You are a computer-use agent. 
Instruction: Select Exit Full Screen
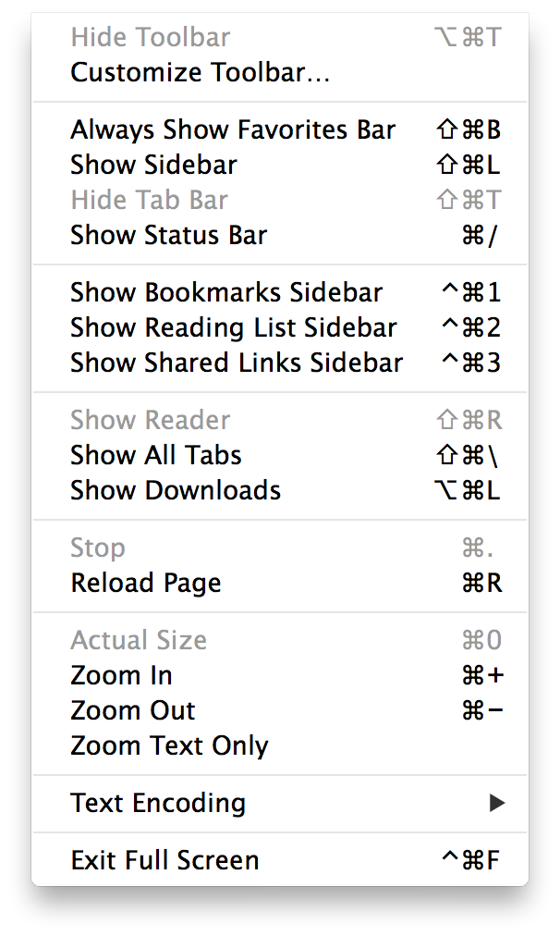(164, 860)
